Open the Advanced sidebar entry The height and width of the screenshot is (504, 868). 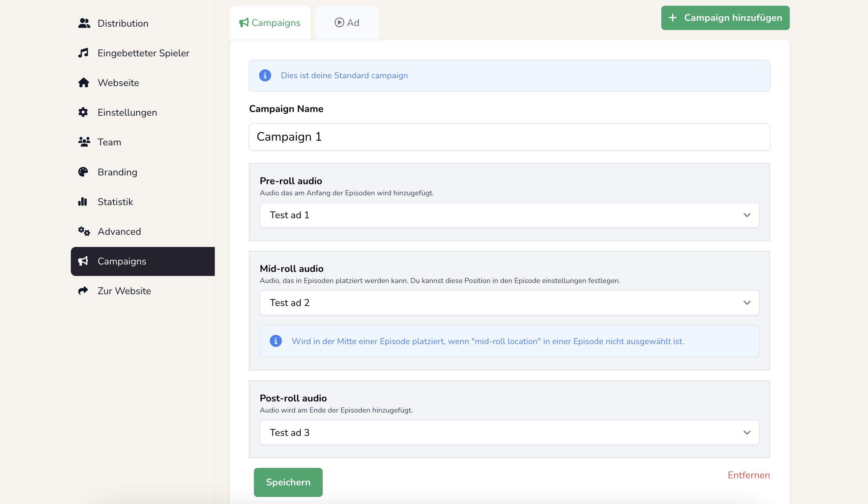coord(143,231)
